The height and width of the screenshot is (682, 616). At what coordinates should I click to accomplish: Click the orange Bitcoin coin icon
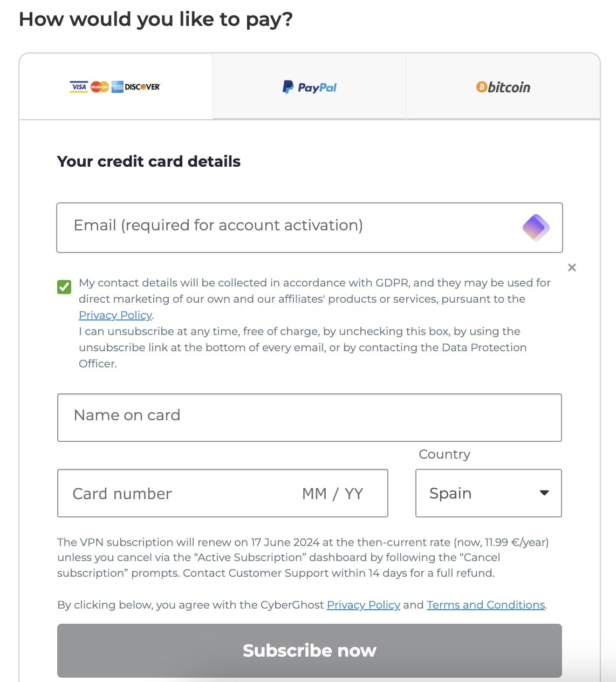[481, 87]
